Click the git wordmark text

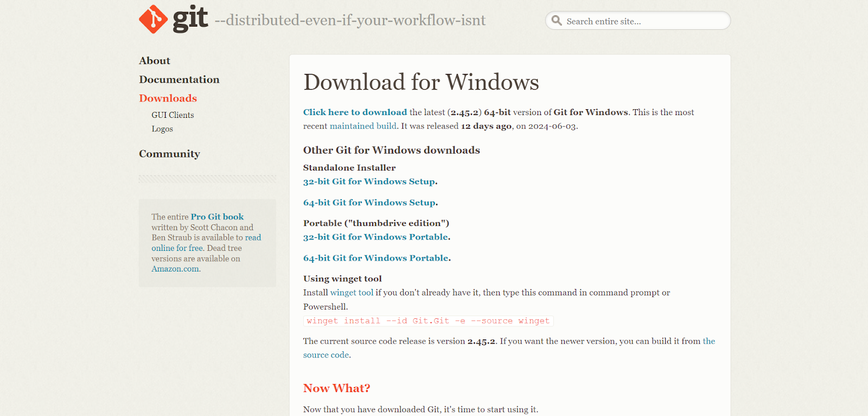click(x=190, y=20)
